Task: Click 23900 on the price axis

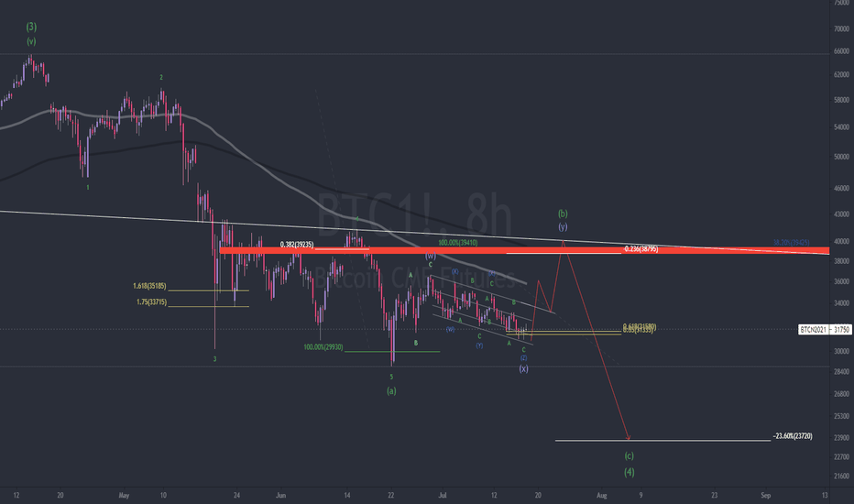Action: coord(841,437)
